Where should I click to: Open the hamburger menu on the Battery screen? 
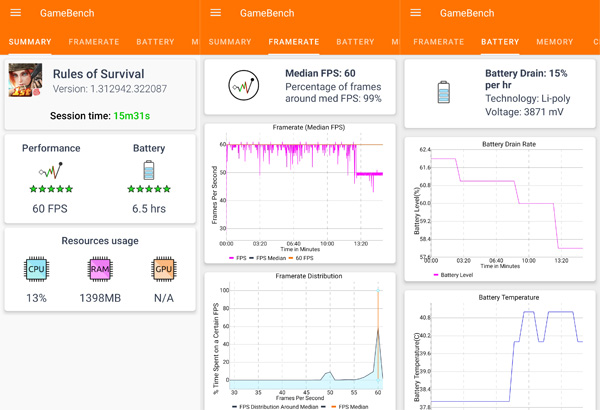click(x=415, y=13)
